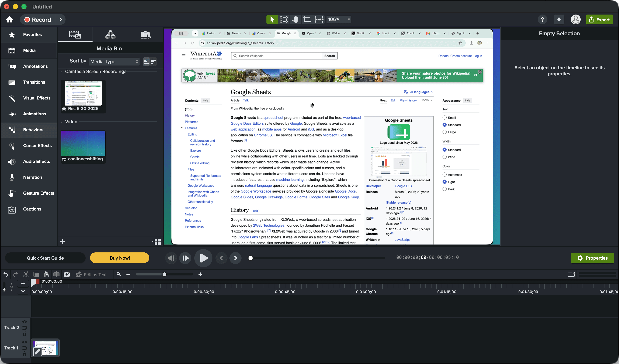Hide Track 1 with eye icon
Viewport: 619px width, 364px height.
[25, 342]
